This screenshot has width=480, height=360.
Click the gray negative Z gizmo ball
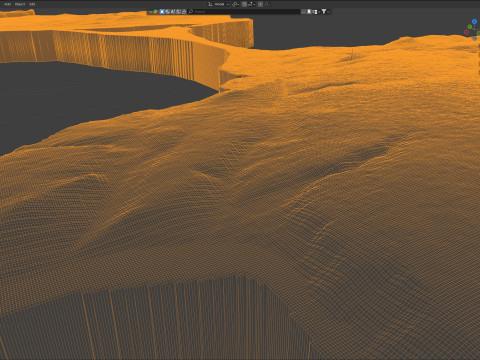pyautogui.click(x=475, y=39)
